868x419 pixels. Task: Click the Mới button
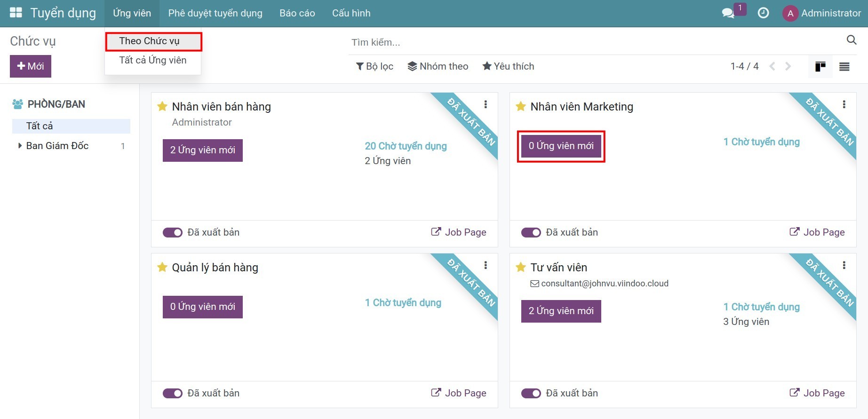coord(31,66)
